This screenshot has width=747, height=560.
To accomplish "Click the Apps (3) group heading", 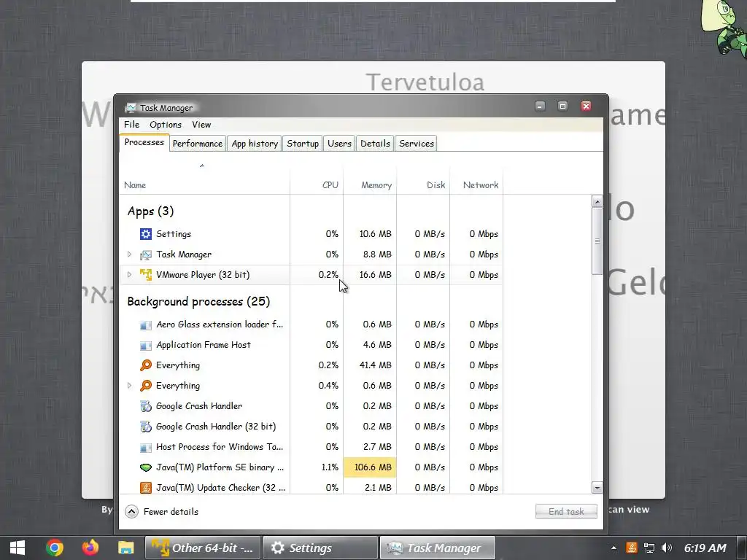I will [x=150, y=211].
